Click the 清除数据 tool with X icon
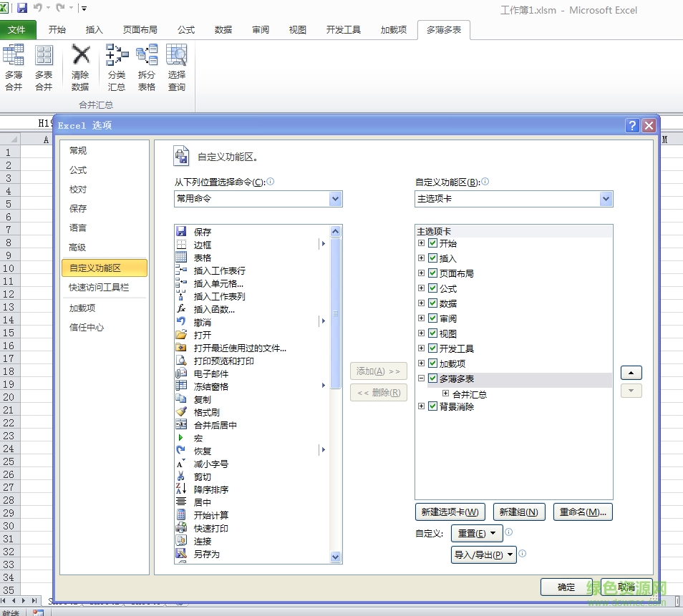The width and height of the screenshot is (683, 616). pyautogui.click(x=80, y=67)
